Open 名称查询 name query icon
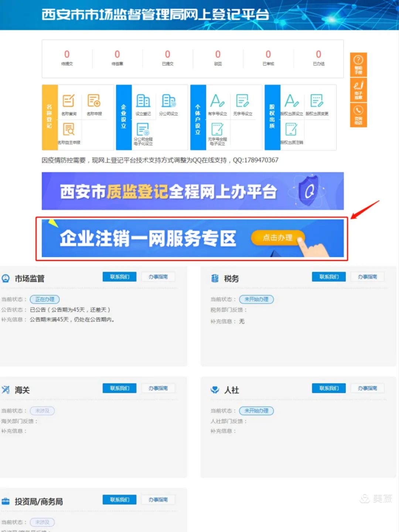Viewport: 399px width, 532px height. click(69, 101)
